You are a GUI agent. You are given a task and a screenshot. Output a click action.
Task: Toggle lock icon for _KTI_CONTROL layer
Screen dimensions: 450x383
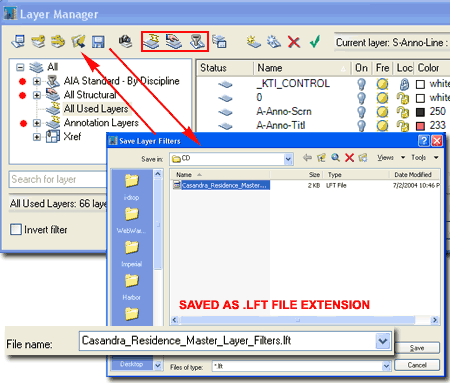pyautogui.click(x=404, y=84)
